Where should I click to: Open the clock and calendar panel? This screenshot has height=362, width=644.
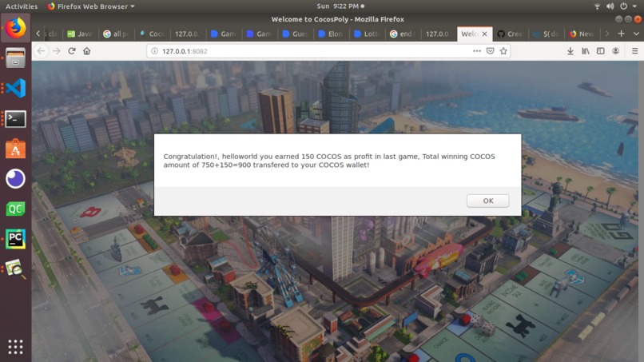[x=340, y=6]
